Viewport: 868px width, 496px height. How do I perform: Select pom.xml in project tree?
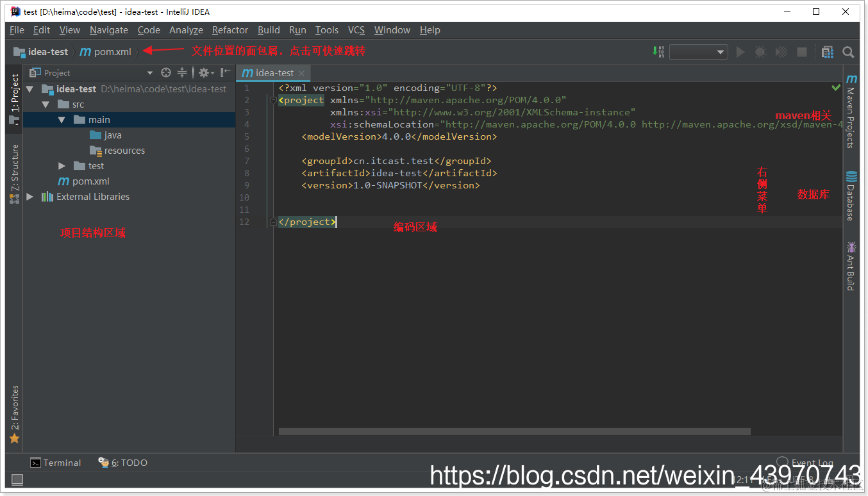83,181
